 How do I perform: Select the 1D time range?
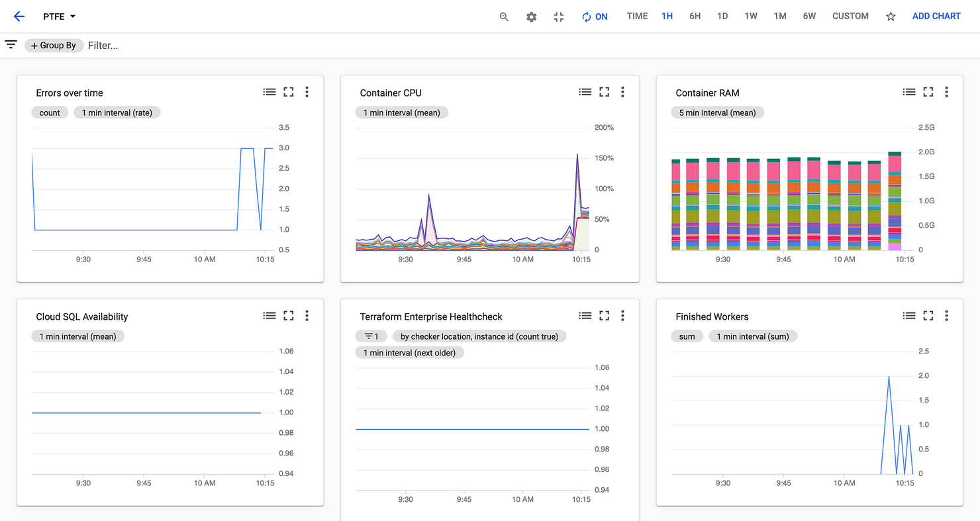(x=722, y=16)
